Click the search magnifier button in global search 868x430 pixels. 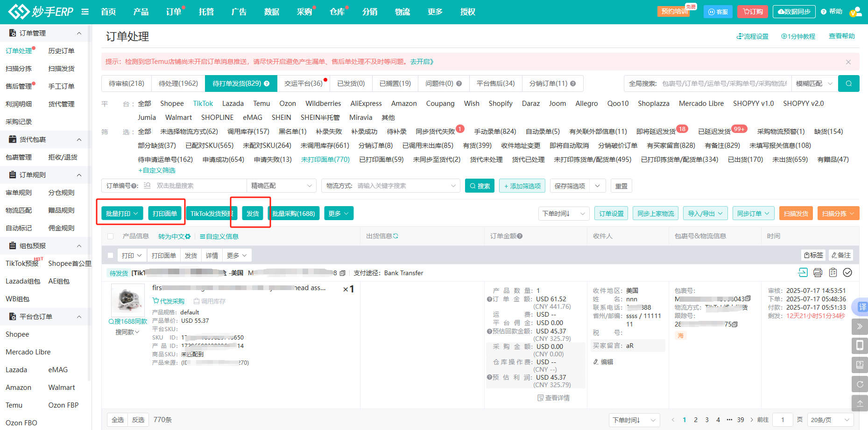coord(848,83)
